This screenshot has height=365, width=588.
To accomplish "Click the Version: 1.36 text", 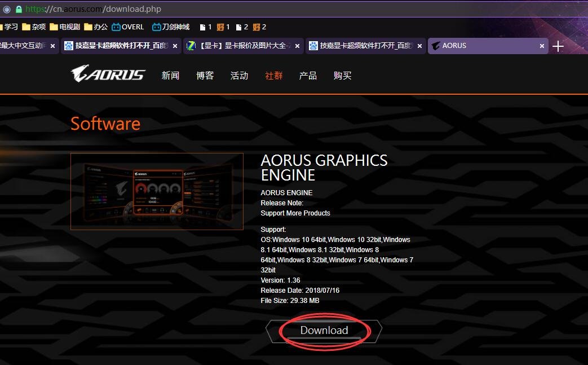I will [x=281, y=280].
